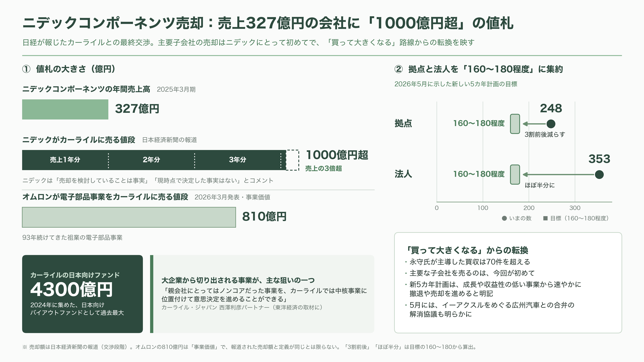Image resolution: width=644 pixels, height=362 pixels.
Task: Click the '2年分' bar segment
Action: click(x=151, y=160)
